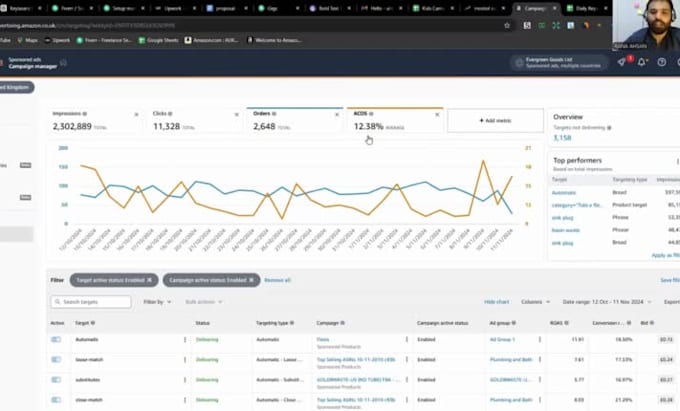680x411 pixels.
Task: Edit bid field for Automatic target row
Action: 666,339
